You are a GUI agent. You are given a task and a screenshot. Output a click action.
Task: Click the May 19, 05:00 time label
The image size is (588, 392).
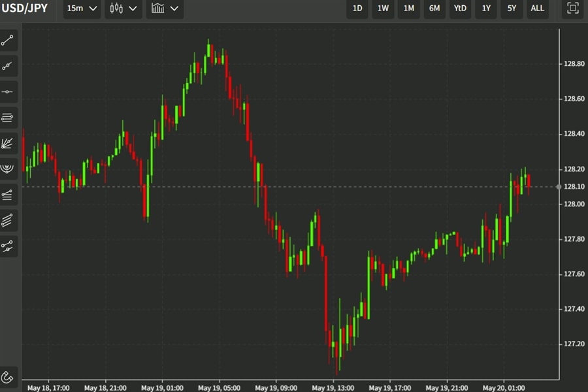pos(220,388)
